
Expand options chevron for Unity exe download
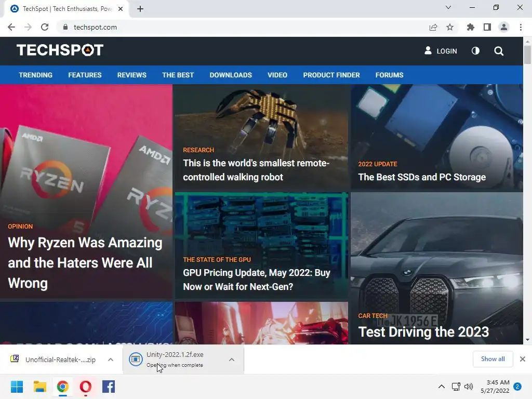[x=232, y=360]
